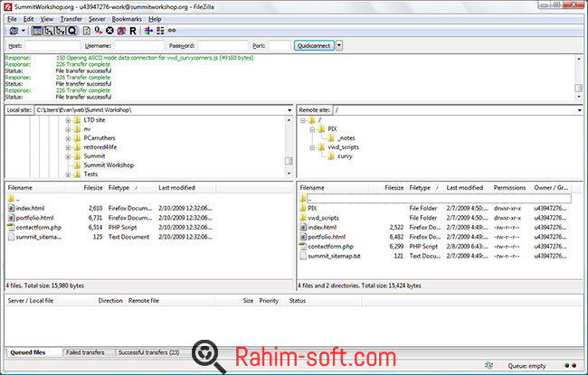This screenshot has width=588, height=375.
Task: Collapse the remote PIX folder
Action: tap(312, 129)
